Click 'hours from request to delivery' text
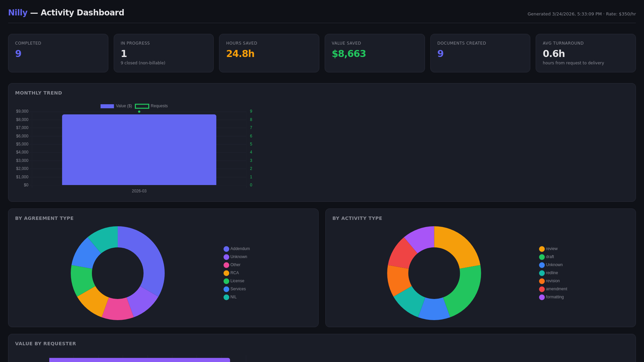The image size is (644, 362). tap(573, 63)
